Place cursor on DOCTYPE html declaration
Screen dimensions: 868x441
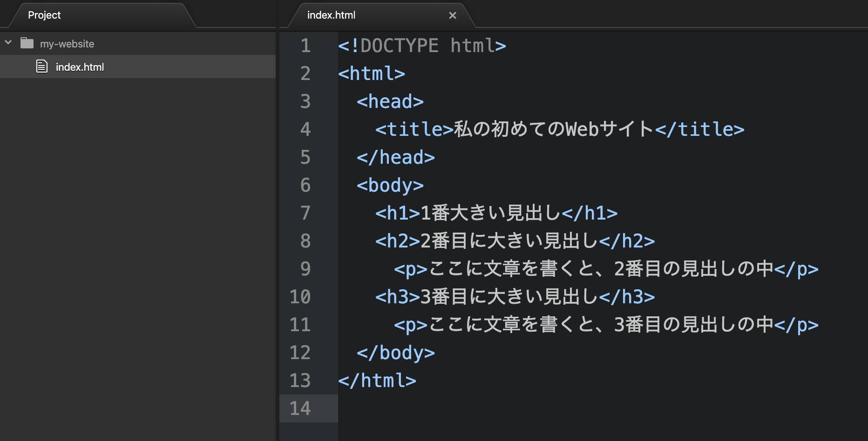coord(421,46)
